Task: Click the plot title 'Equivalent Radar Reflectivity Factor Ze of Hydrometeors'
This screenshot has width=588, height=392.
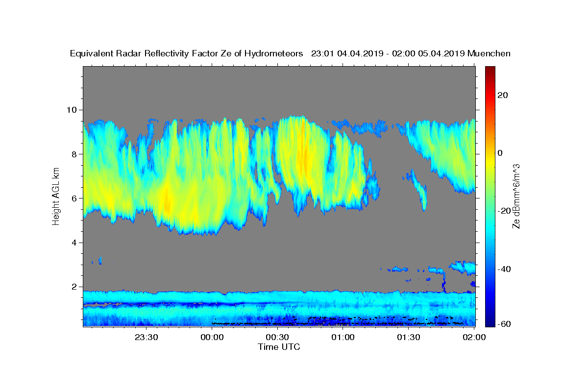Action: pos(186,54)
